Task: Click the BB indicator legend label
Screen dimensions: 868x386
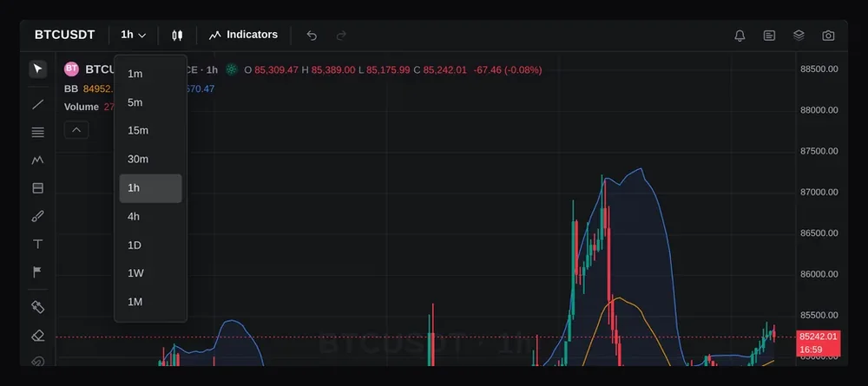Action: pyautogui.click(x=71, y=88)
